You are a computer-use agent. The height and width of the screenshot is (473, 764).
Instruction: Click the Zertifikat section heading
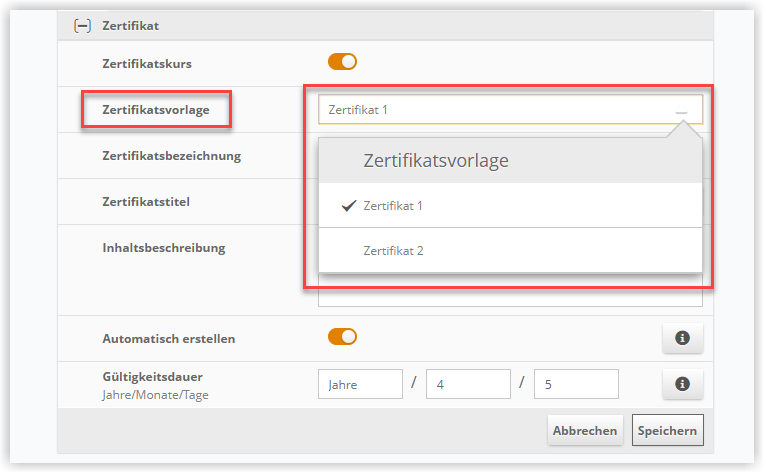point(130,25)
